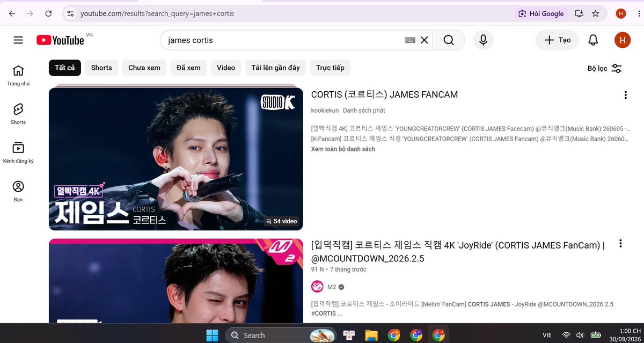Image resolution: width=644 pixels, height=343 pixels.
Task: Select the Shorts filter chip
Action: (x=101, y=68)
